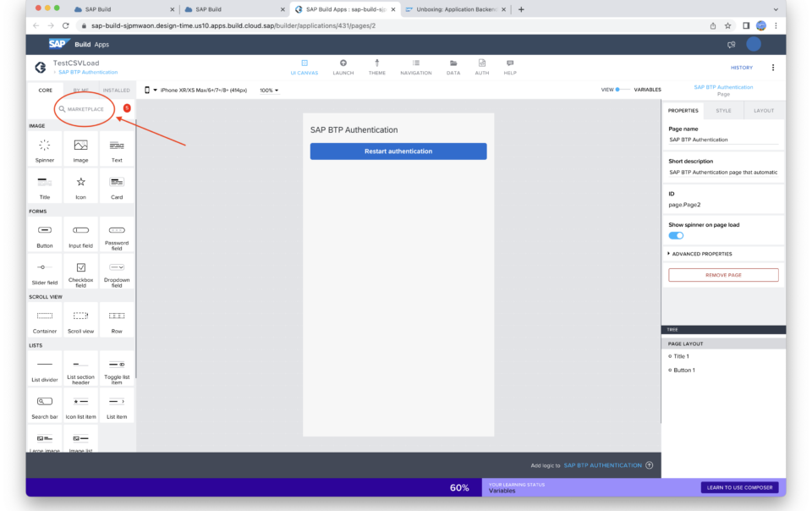Image resolution: width=812 pixels, height=511 pixels.
Task: Select the Button component in Forms
Action: point(45,235)
